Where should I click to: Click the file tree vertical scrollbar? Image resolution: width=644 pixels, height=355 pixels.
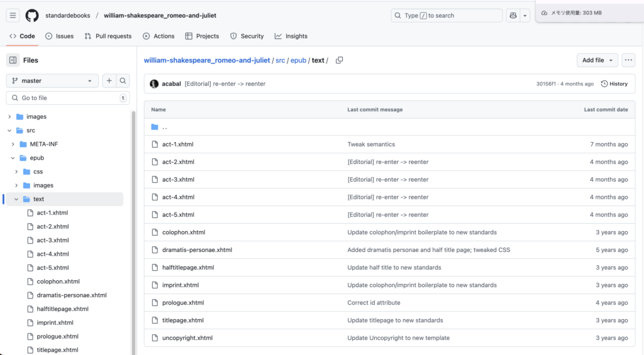point(133,232)
